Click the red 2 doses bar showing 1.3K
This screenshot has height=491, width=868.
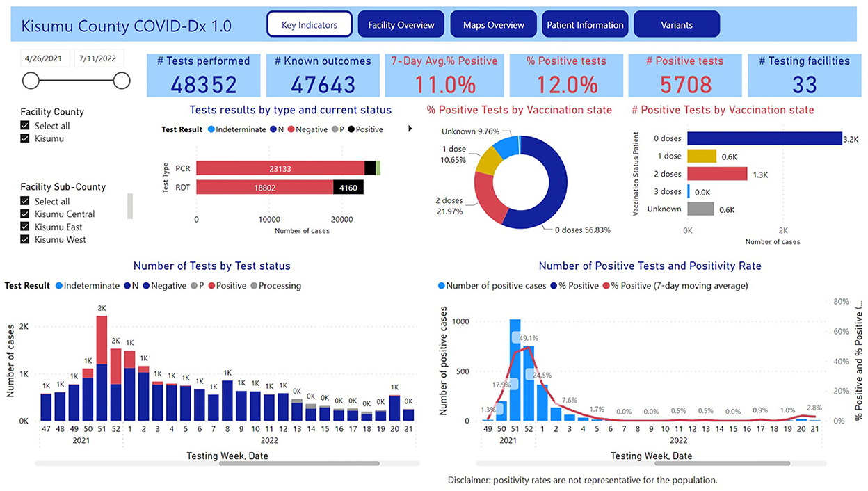pos(718,174)
